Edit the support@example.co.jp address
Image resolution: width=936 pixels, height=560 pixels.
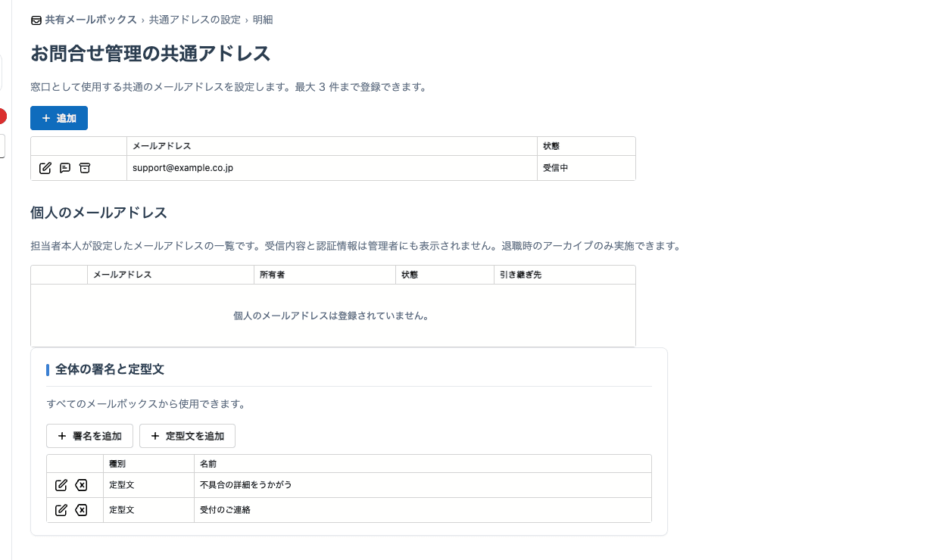point(45,168)
